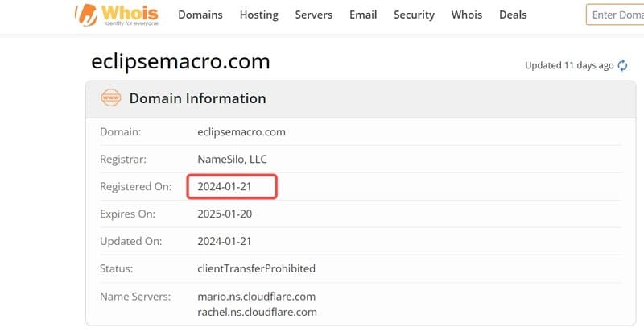Click the Updated 11 days ago text

point(569,66)
